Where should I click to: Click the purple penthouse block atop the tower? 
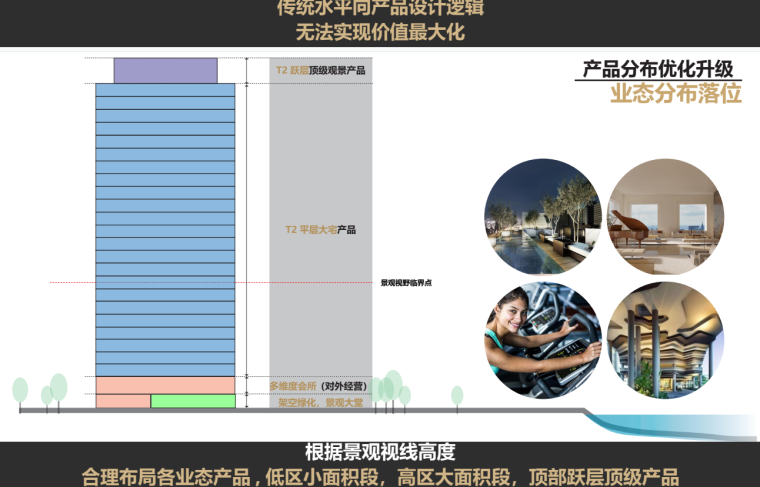(x=165, y=70)
